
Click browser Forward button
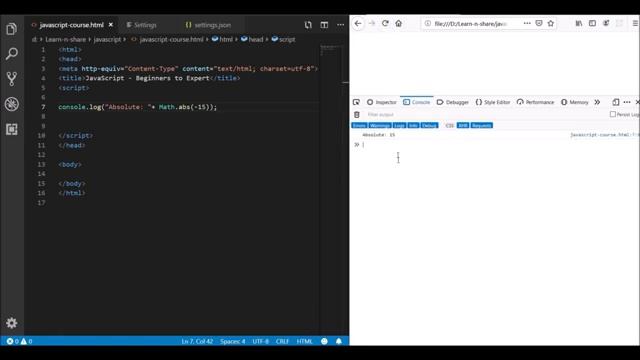tap(371, 24)
